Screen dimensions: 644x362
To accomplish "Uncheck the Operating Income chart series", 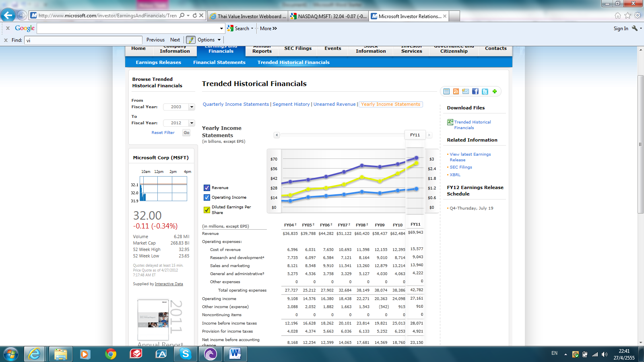I will click(x=207, y=197).
